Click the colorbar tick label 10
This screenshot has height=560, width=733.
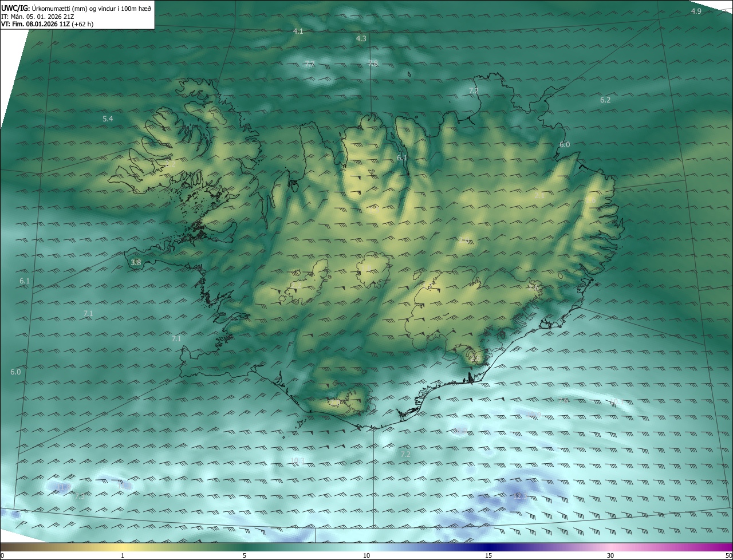[366, 556]
